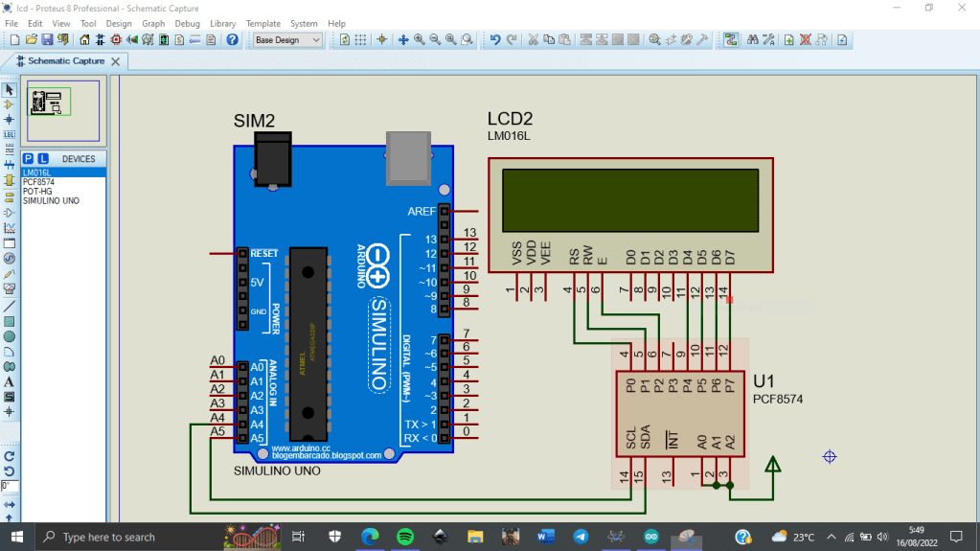
Task: Select PCF8574 in the devices list
Action: click(x=38, y=181)
